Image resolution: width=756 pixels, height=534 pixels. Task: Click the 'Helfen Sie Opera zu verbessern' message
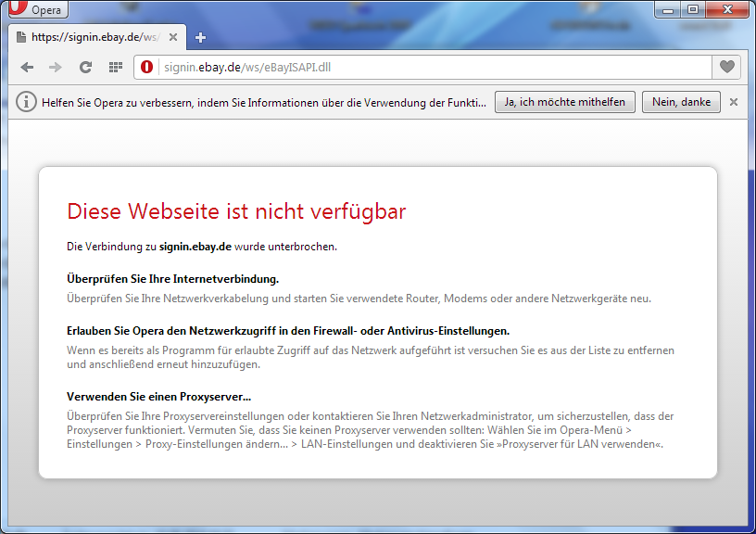264,103
